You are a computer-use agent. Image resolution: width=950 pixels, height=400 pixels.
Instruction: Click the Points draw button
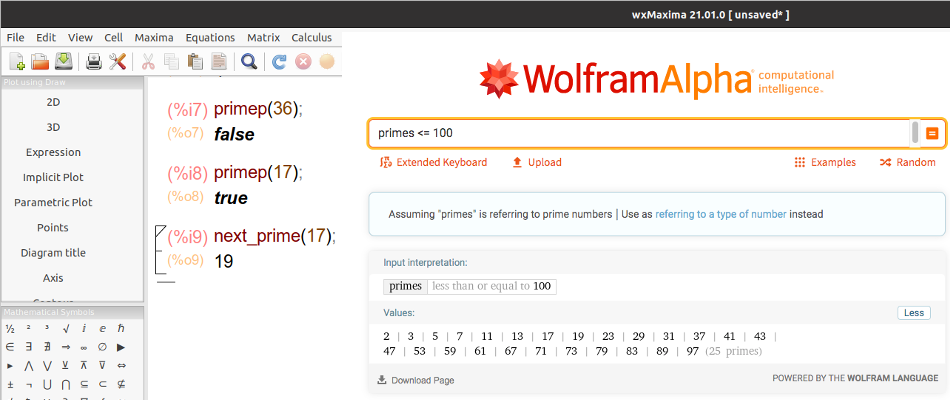53,228
